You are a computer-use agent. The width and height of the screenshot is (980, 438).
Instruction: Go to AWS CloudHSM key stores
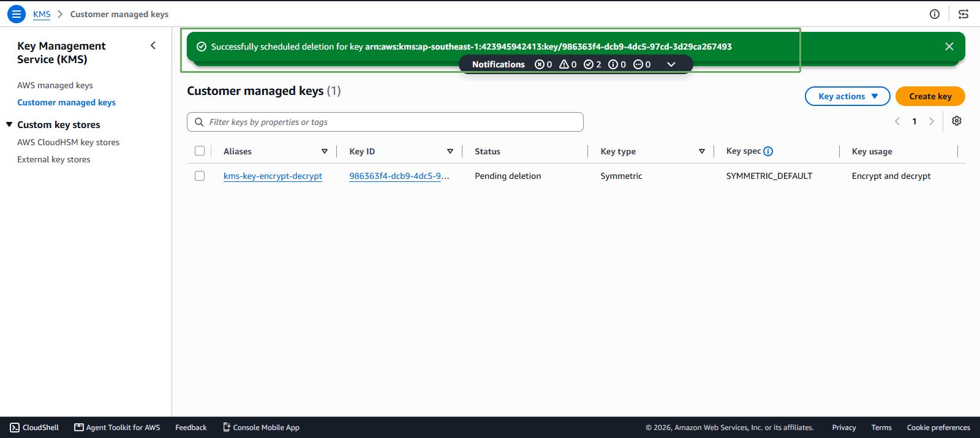coord(68,142)
